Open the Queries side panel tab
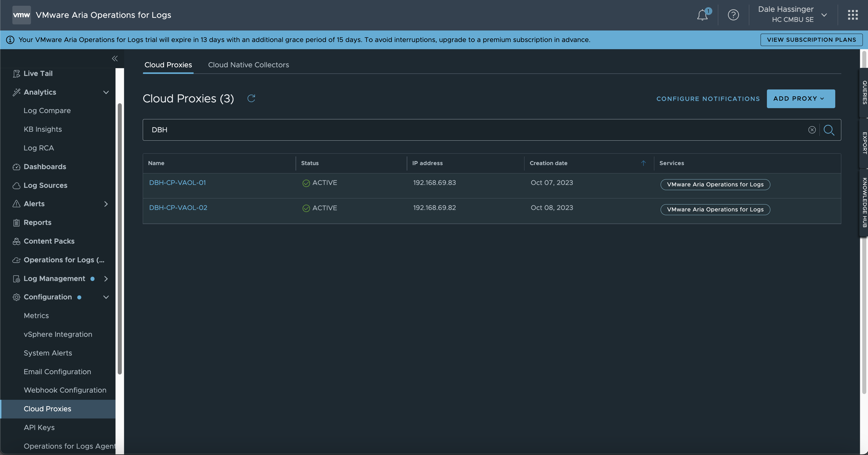This screenshot has width=868, height=455. pyautogui.click(x=864, y=92)
